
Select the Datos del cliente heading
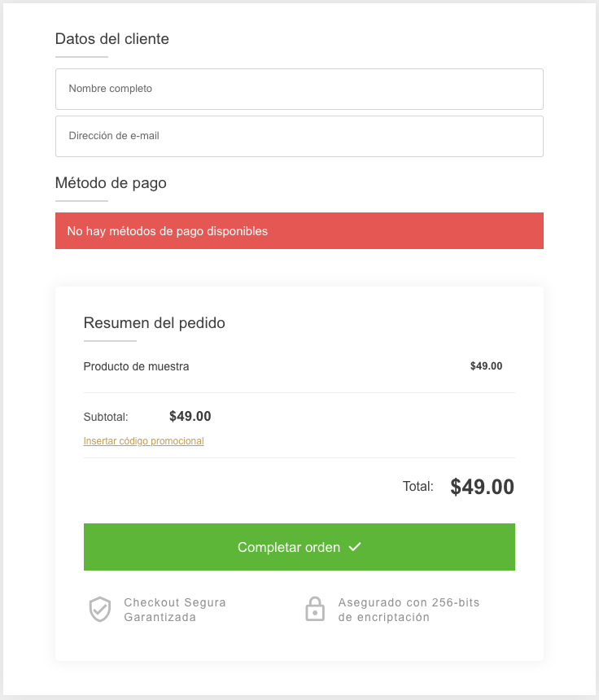coord(112,38)
